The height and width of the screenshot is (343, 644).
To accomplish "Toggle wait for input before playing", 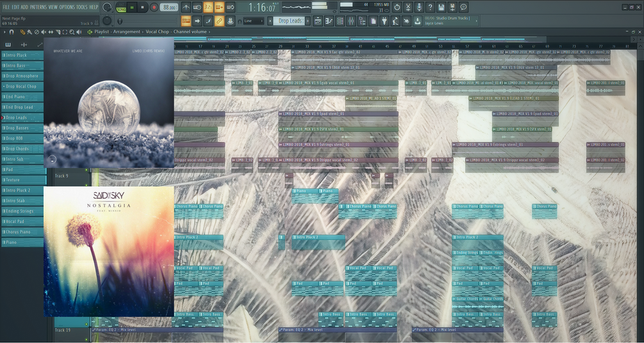I will (197, 8).
